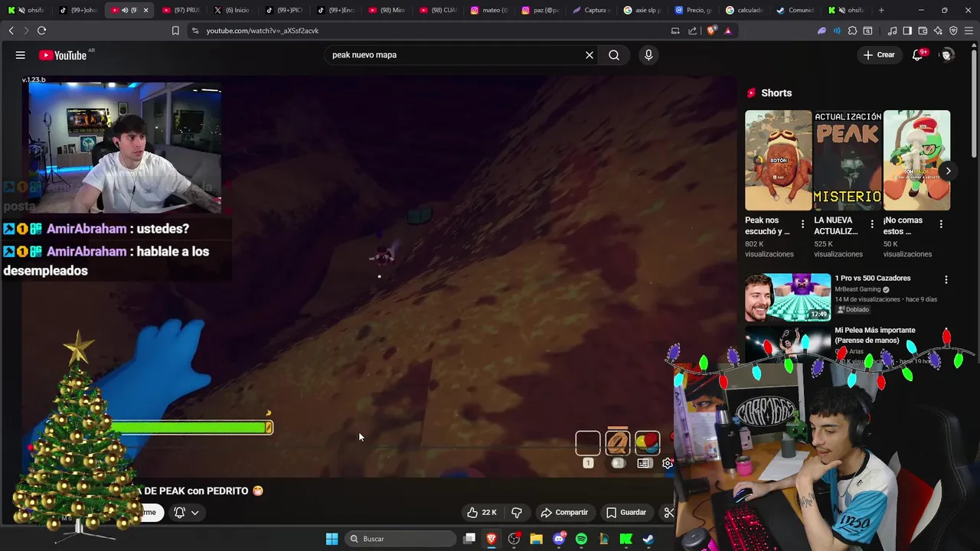The height and width of the screenshot is (551, 980).
Task: Like the video with 22 K likes
Action: pyautogui.click(x=482, y=513)
